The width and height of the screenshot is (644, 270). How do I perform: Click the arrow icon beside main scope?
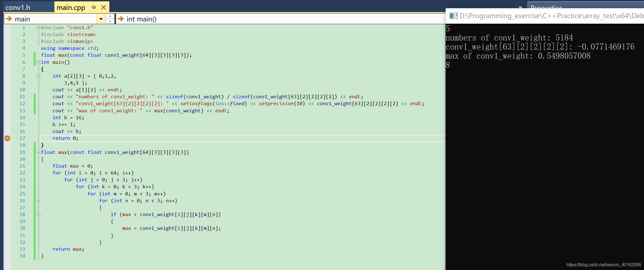(9, 19)
